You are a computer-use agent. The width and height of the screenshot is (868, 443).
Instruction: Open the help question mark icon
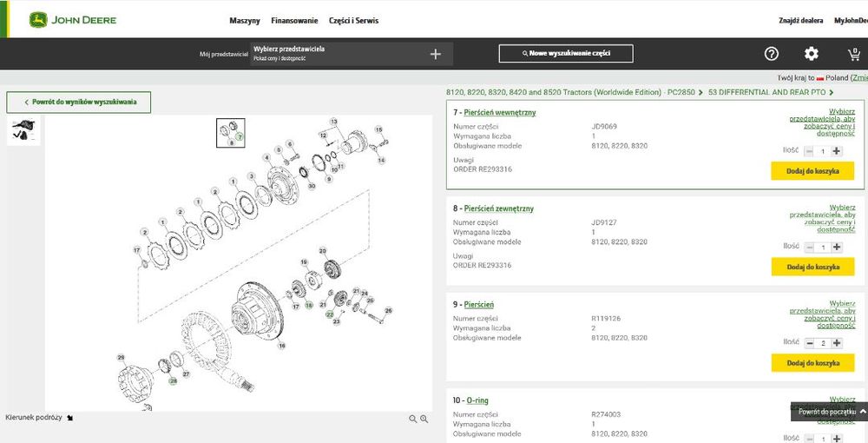click(x=771, y=54)
